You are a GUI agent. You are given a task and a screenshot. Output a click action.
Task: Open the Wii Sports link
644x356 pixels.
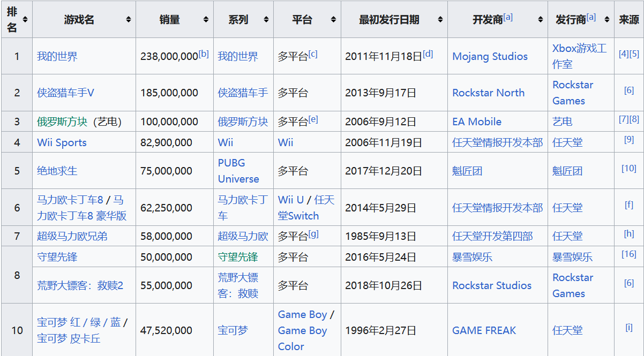62,142
